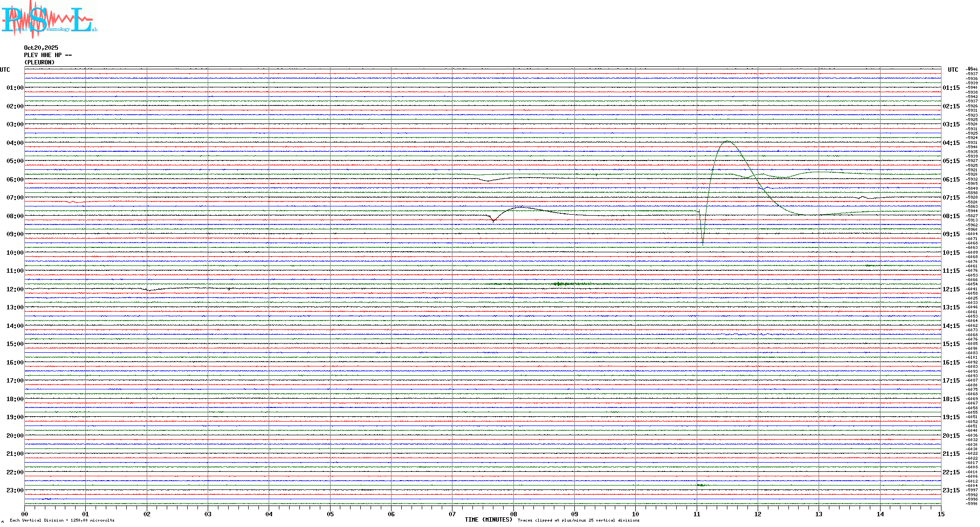Select the 23:00 hour label on left
980x527 pixels.
pyautogui.click(x=15, y=490)
